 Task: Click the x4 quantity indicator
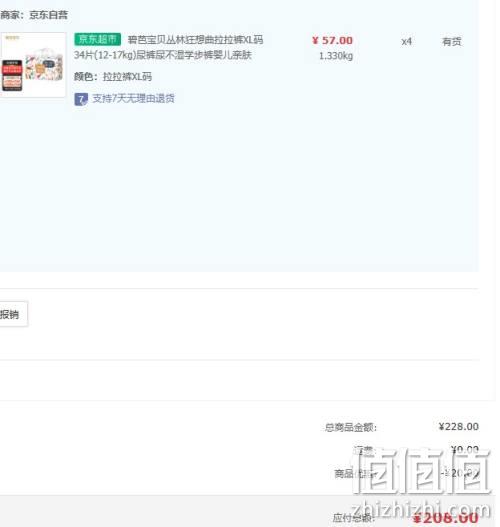(x=406, y=42)
